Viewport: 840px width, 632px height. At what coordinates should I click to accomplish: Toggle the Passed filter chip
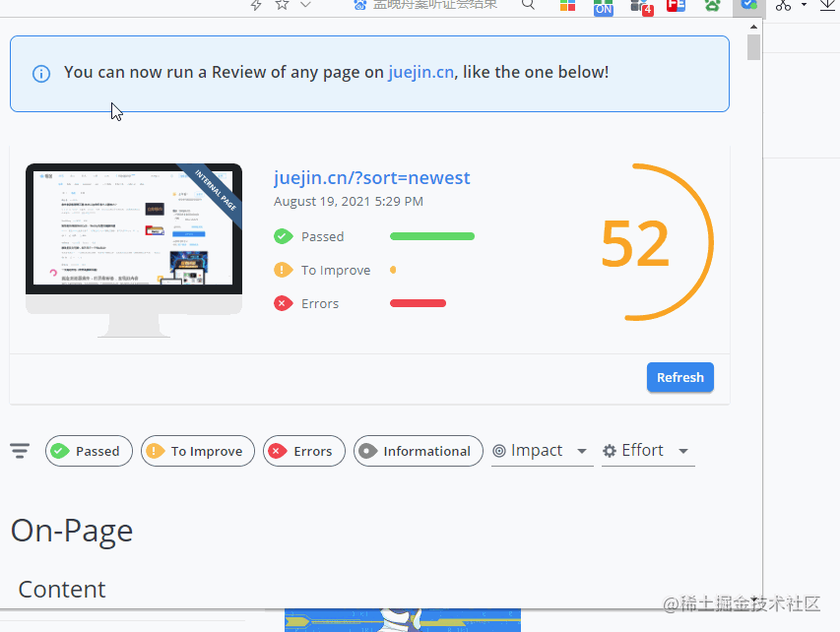point(89,451)
